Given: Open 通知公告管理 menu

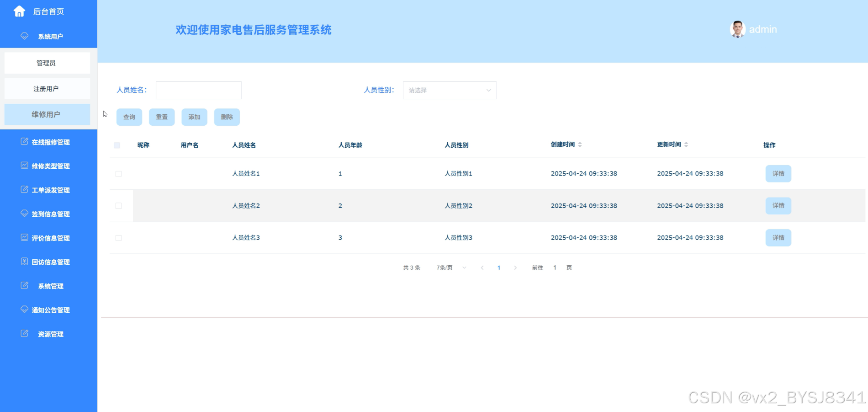Looking at the screenshot, I should [x=48, y=310].
